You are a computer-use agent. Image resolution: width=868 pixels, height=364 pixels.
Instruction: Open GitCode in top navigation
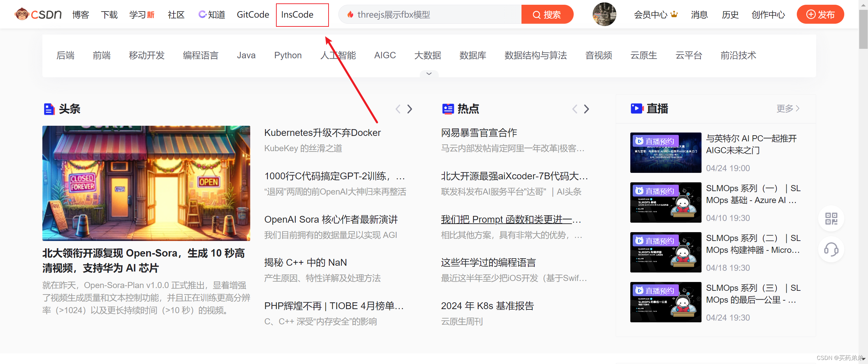(x=253, y=15)
